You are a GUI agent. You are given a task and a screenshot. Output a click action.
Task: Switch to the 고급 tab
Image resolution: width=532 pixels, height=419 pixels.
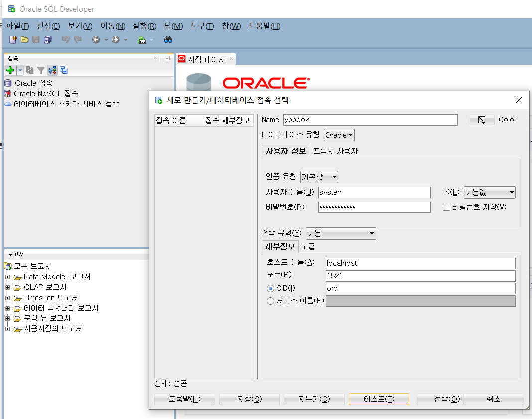pyautogui.click(x=308, y=246)
